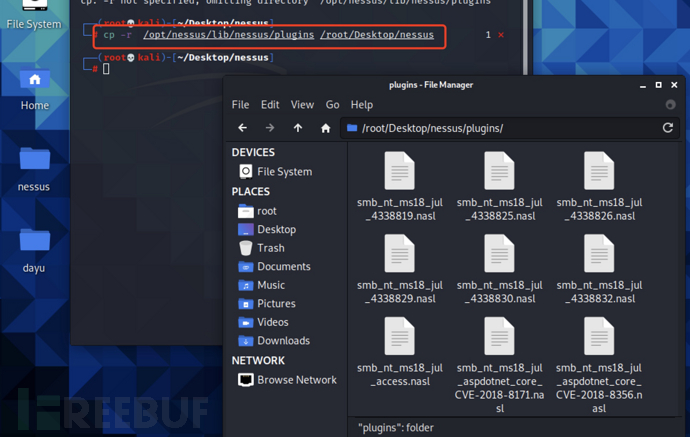690x437 pixels.
Task: Click the terminal prompt cursor
Action: pos(106,69)
